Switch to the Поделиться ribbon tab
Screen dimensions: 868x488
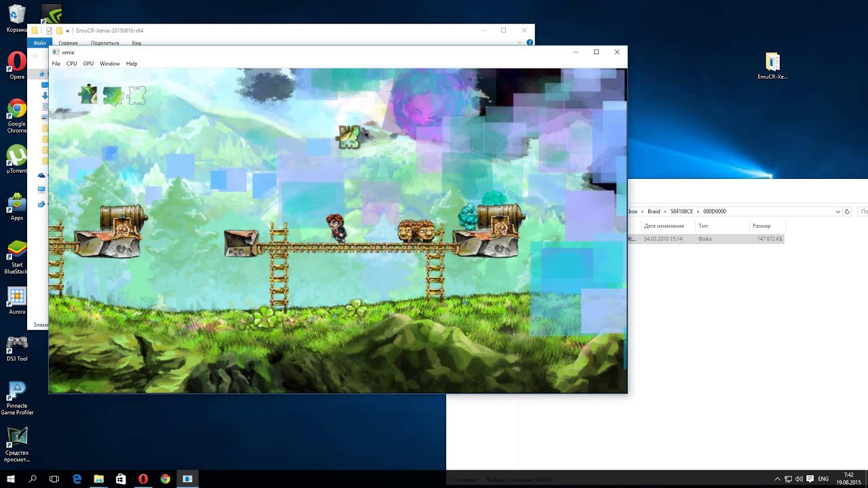pyautogui.click(x=104, y=43)
